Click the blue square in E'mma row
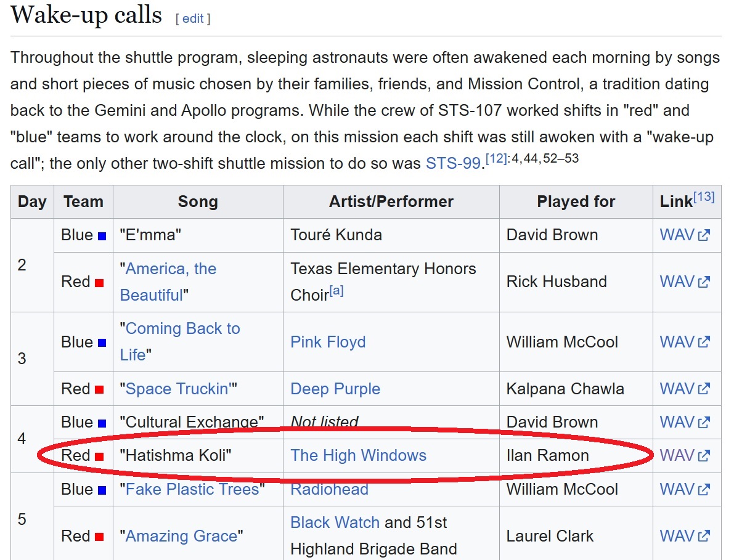734x560 pixels. (102, 236)
